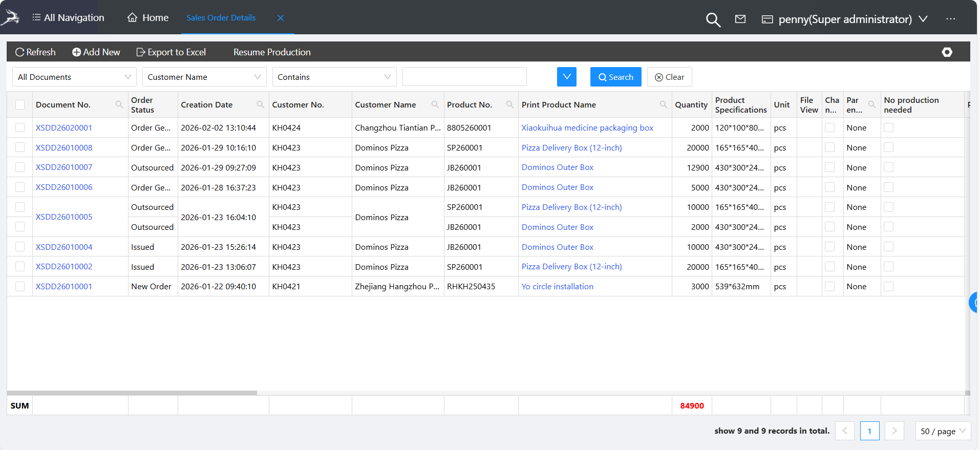Click the global search magnifier icon
Viewport: 980px width, 450px height.
click(x=713, y=19)
